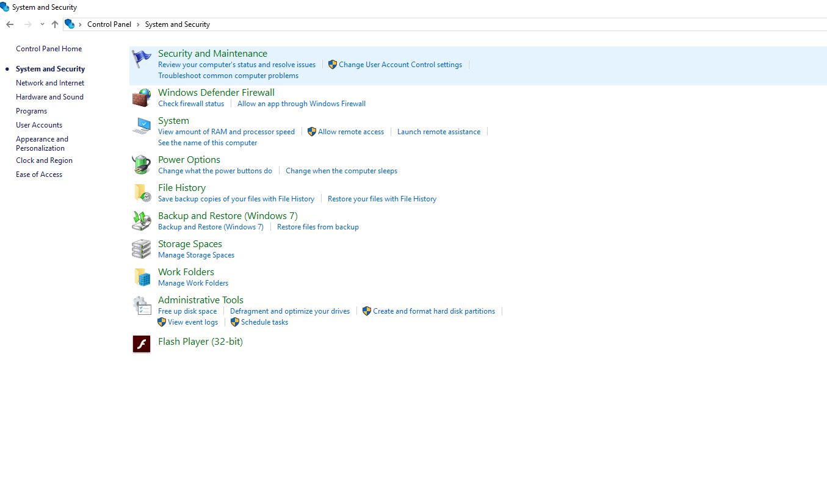Viewport: 827px width, 504px height.
Task: Open File History heading link
Action: [182, 188]
